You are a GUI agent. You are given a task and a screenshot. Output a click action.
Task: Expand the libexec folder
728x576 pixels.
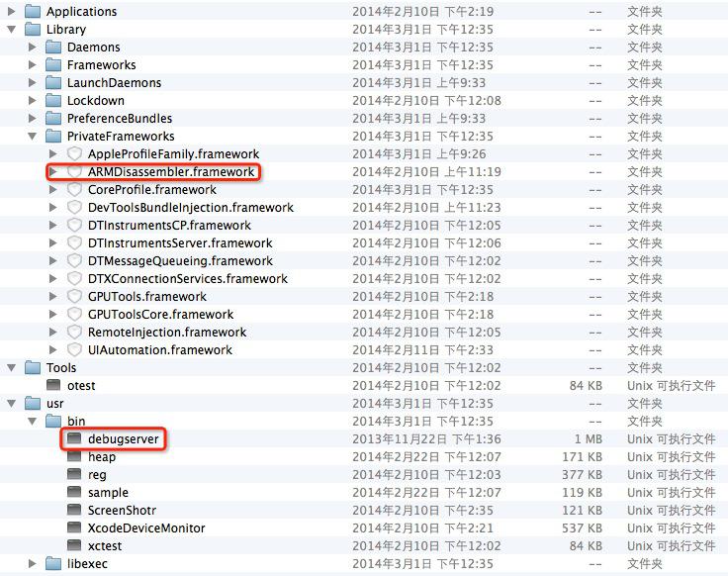pos(32,563)
